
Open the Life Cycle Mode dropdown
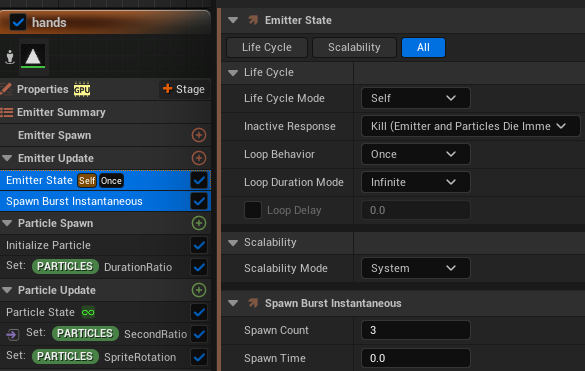tap(416, 98)
